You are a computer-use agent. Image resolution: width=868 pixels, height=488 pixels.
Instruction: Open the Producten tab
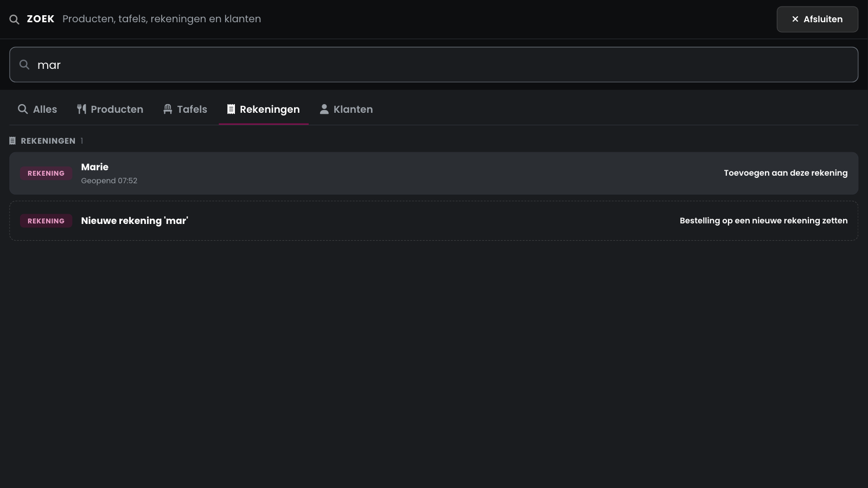110,109
